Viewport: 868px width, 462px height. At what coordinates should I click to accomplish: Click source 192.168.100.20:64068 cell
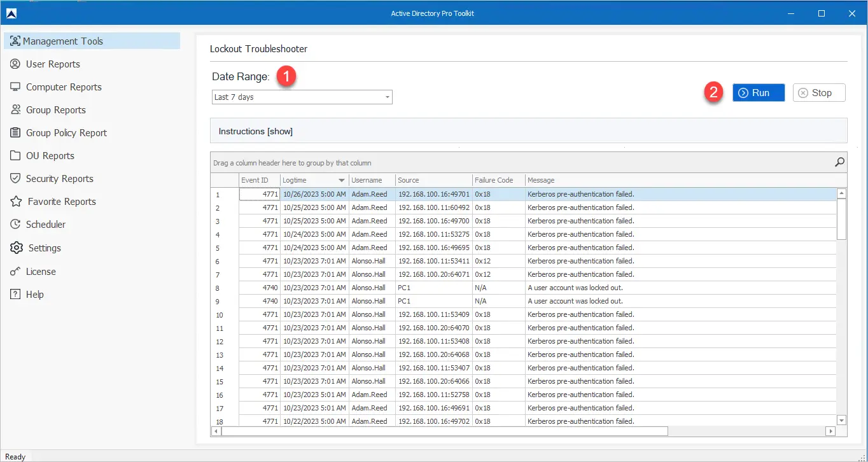(433, 354)
